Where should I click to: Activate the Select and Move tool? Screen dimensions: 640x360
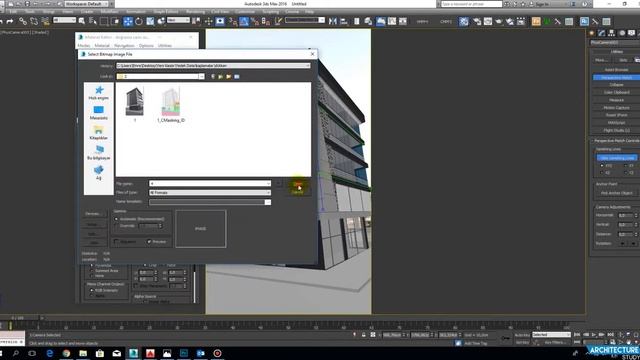coord(128,21)
